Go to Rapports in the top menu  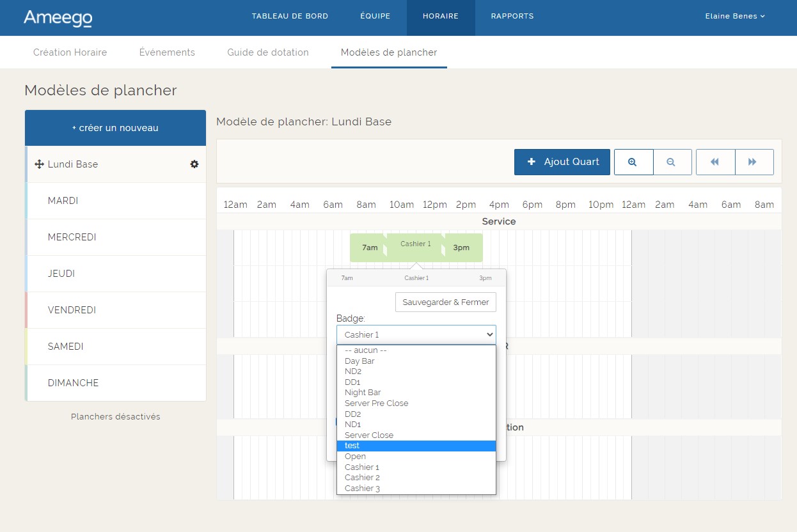[512, 17]
